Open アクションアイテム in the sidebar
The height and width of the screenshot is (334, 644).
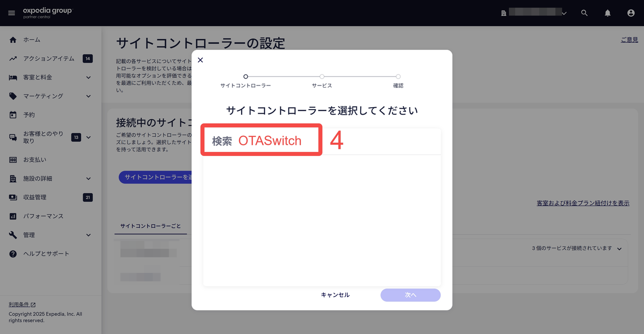point(49,58)
